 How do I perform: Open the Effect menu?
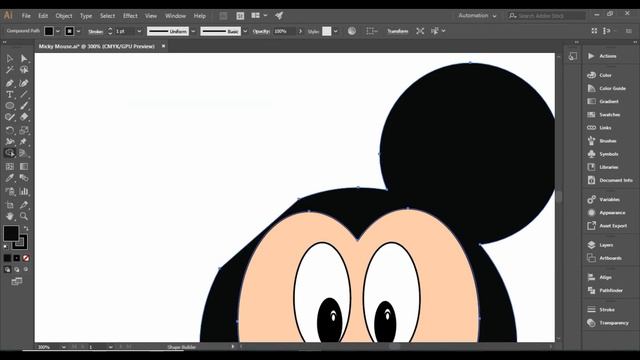(130, 16)
